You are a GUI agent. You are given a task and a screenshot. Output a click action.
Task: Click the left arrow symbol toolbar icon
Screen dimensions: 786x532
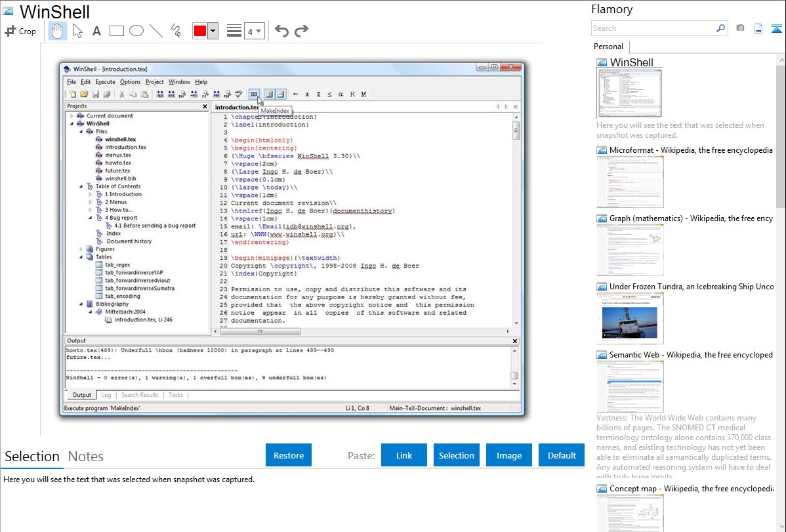pyautogui.click(x=296, y=94)
